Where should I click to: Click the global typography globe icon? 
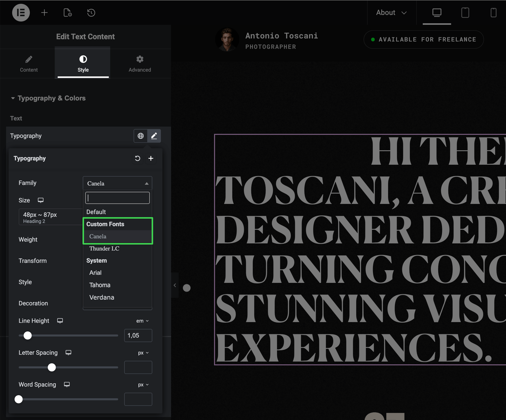pos(141,136)
